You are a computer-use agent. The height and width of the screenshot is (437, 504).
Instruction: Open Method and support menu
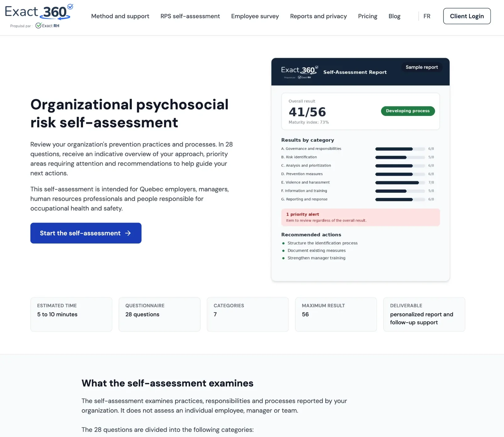click(120, 16)
